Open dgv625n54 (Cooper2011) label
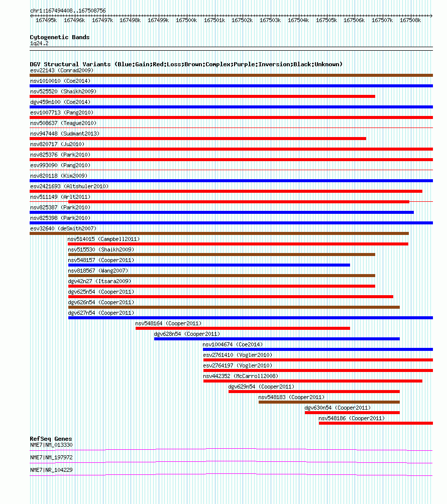Image resolution: width=447 pixels, height=504 pixels. 101,292
